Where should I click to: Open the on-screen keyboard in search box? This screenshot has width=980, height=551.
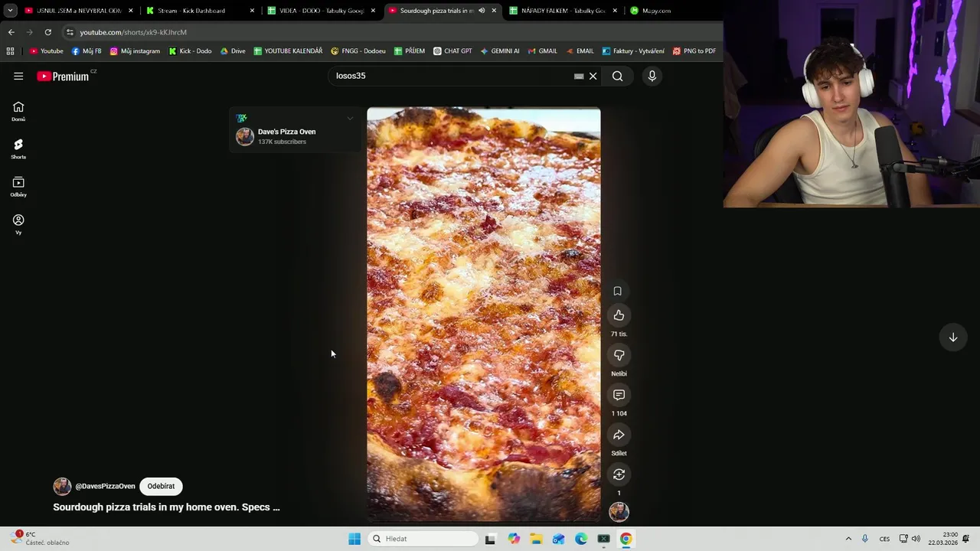click(x=579, y=76)
